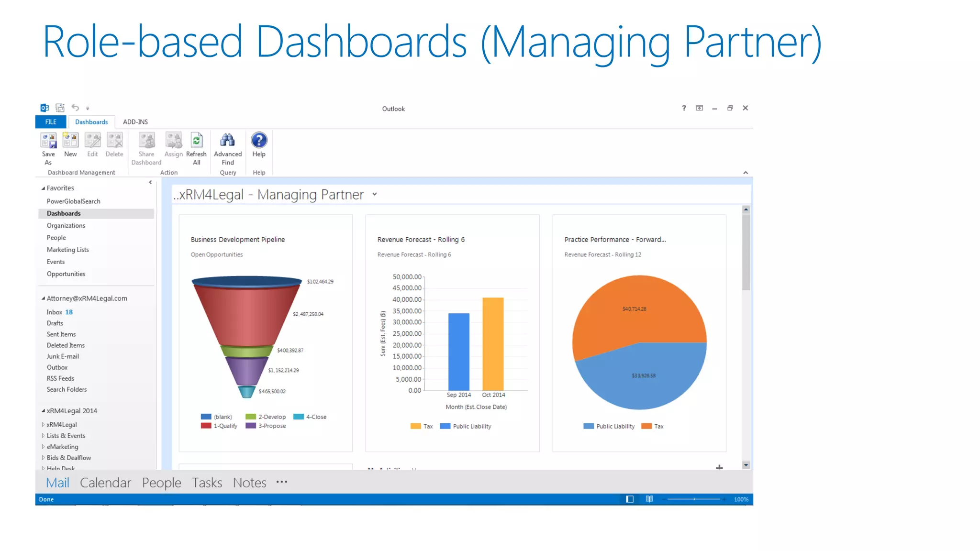980x551 pixels.
Task: Open the ADD-INS tab
Action: point(135,122)
